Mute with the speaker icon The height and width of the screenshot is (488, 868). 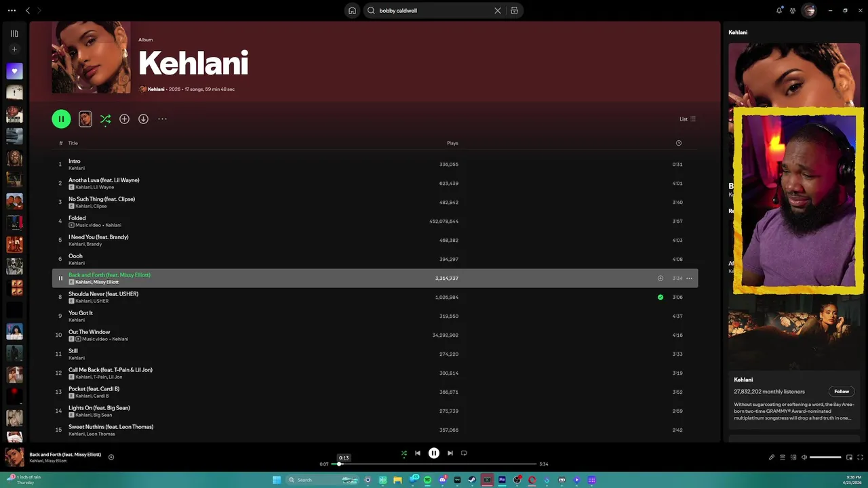click(804, 457)
